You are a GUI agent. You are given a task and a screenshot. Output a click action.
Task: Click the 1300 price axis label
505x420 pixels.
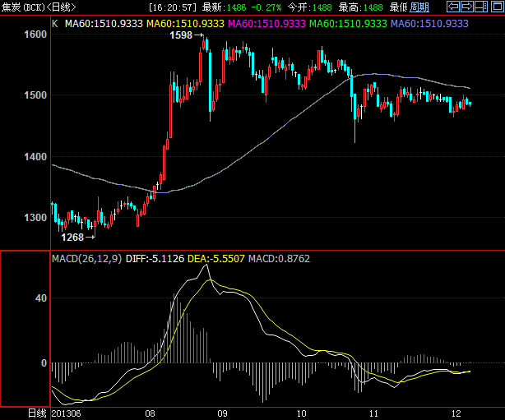point(35,218)
